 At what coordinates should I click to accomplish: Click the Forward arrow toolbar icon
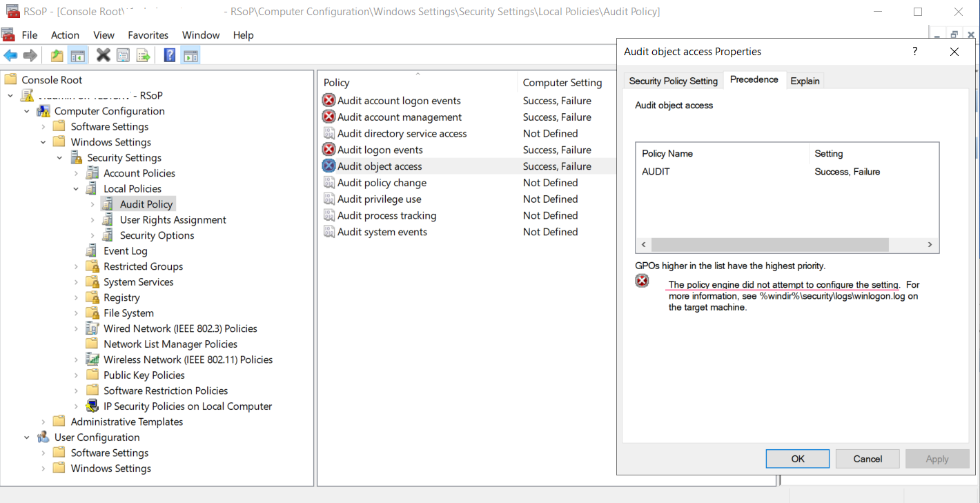pos(30,56)
